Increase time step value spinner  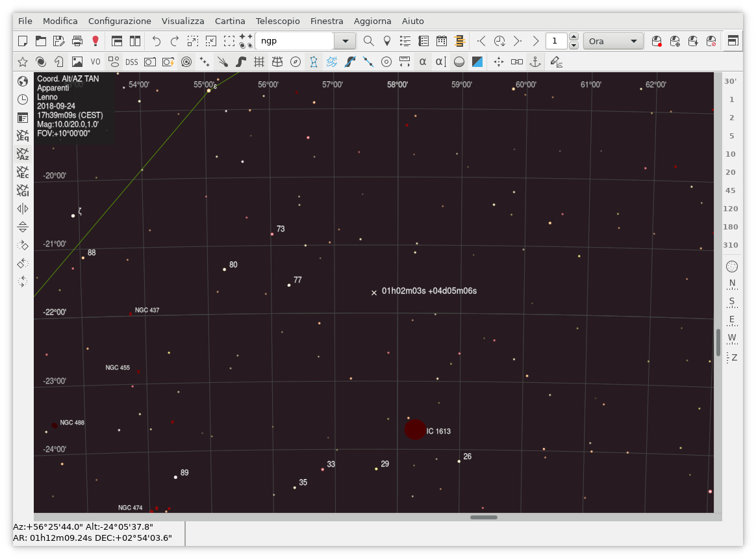point(573,36)
